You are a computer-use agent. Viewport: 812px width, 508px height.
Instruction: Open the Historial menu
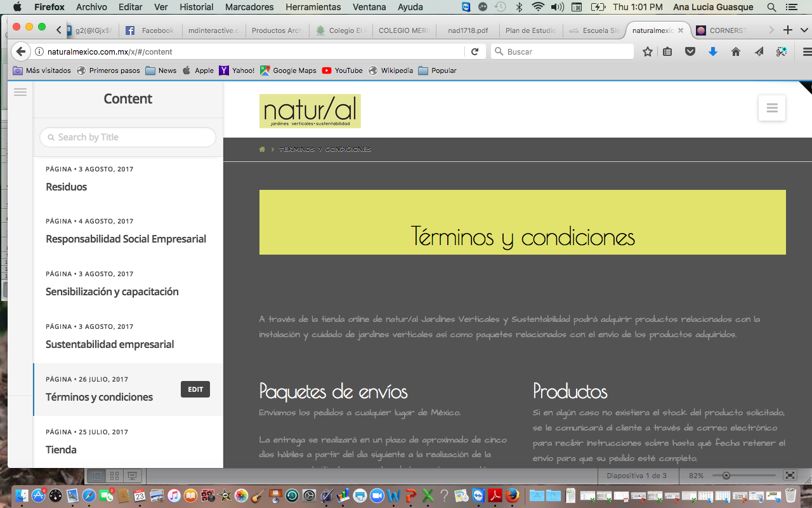tap(196, 7)
